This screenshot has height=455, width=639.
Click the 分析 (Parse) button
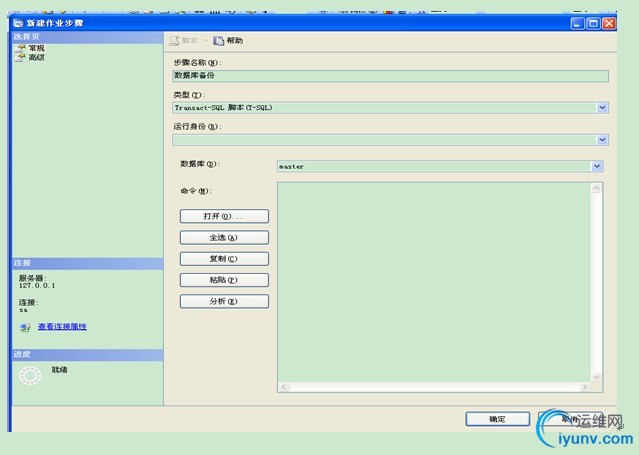pos(224,301)
